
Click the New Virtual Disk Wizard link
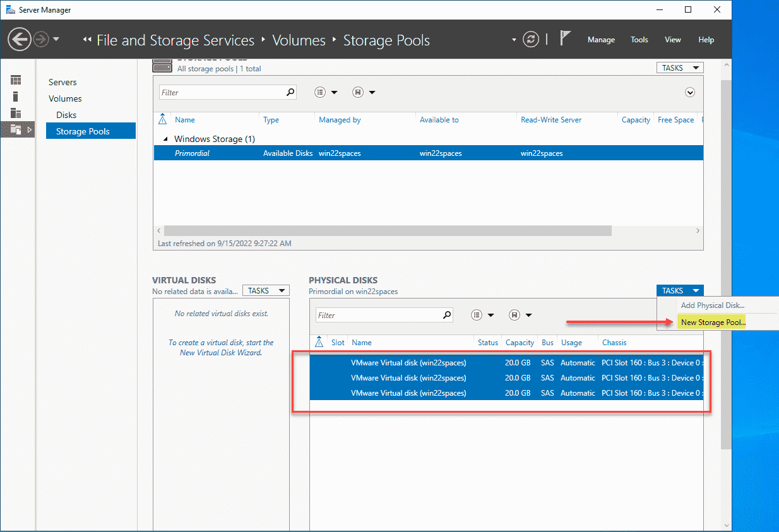tap(220, 353)
